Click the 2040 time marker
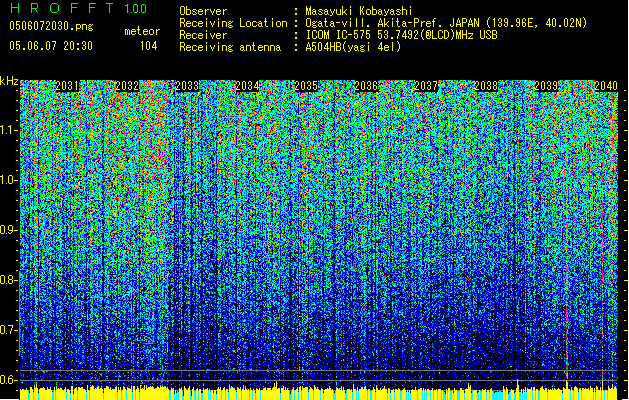Image resolution: width=629 pixels, height=400 pixels. [x=606, y=86]
